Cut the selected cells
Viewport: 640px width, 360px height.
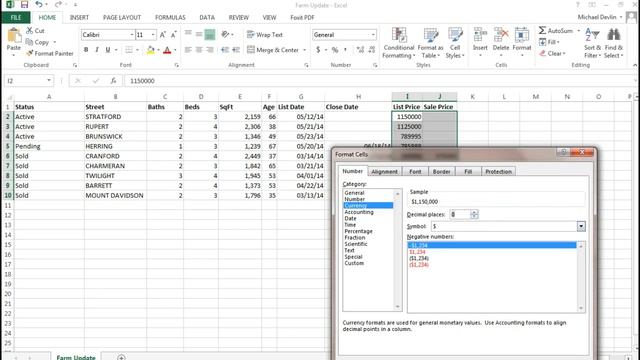[35, 31]
